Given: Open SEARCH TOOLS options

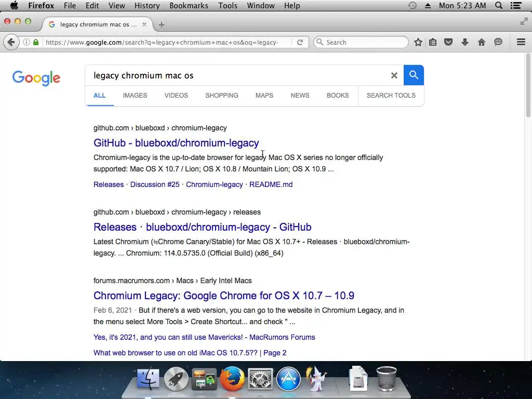Looking at the screenshot, I should (391, 96).
